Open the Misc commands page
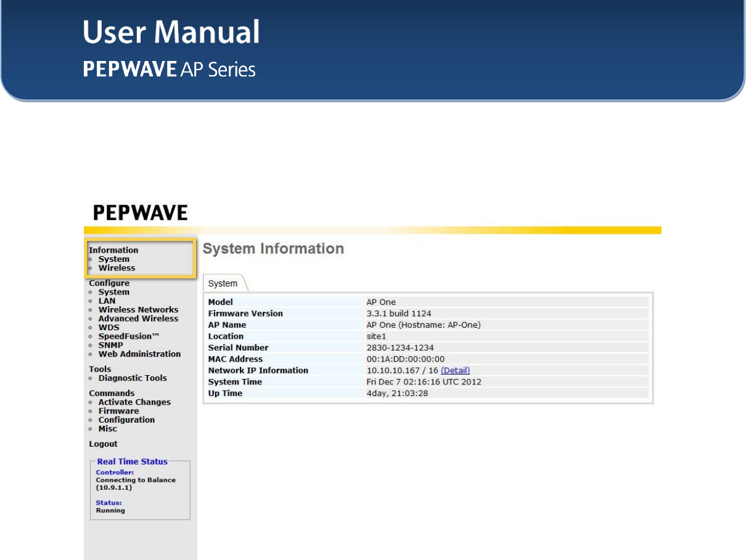 107,429
